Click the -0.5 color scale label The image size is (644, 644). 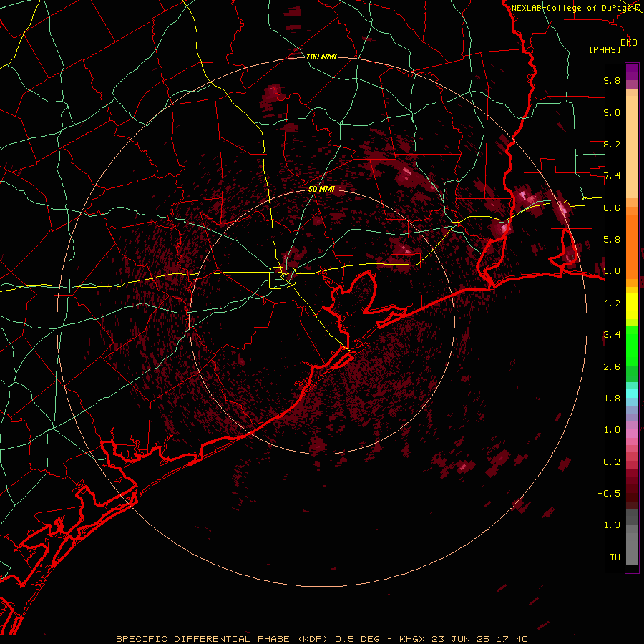point(609,494)
